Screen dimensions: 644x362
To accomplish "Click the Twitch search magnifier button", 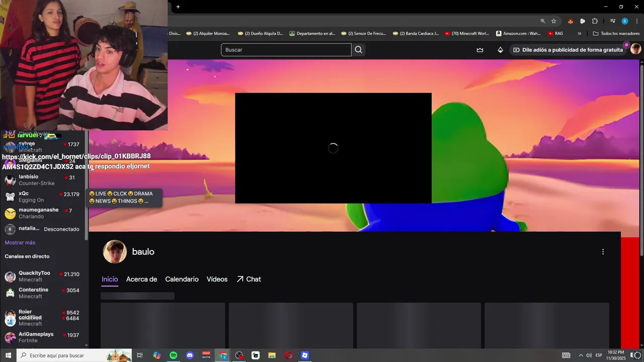I will pos(358,50).
